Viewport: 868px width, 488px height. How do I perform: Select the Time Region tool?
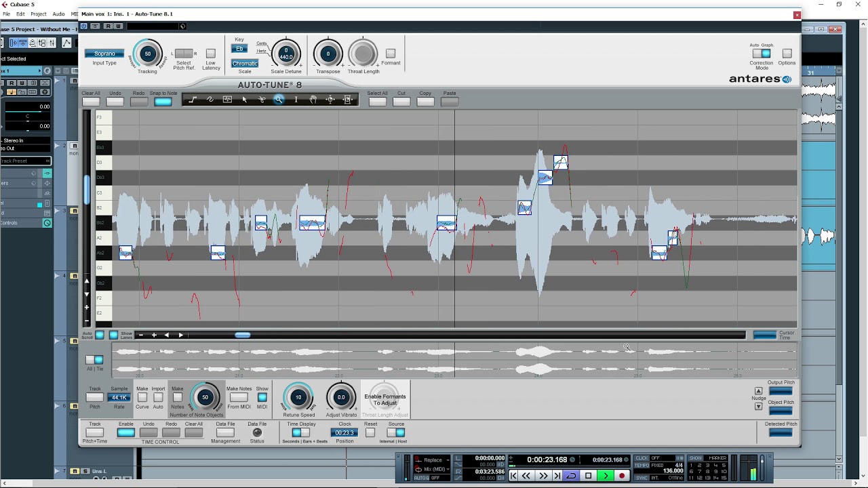[x=348, y=100]
